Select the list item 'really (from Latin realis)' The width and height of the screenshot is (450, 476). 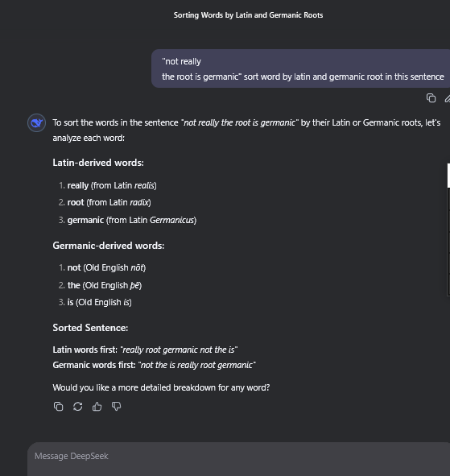pos(112,185)
